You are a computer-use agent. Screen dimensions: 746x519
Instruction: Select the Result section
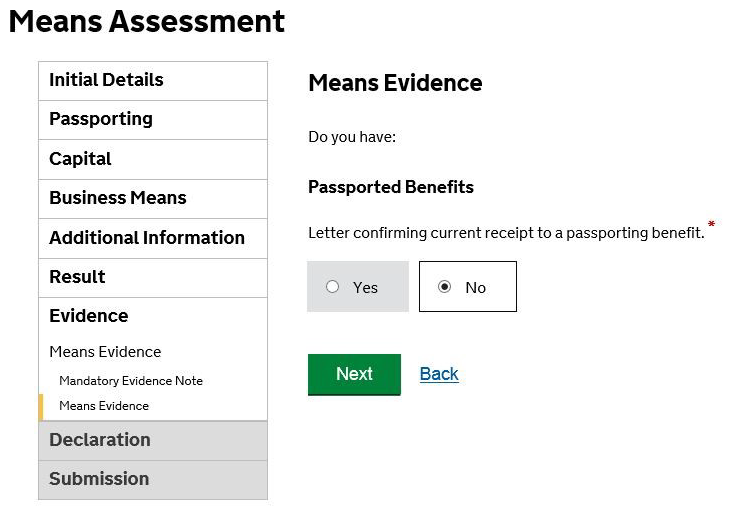click(77, 277)
